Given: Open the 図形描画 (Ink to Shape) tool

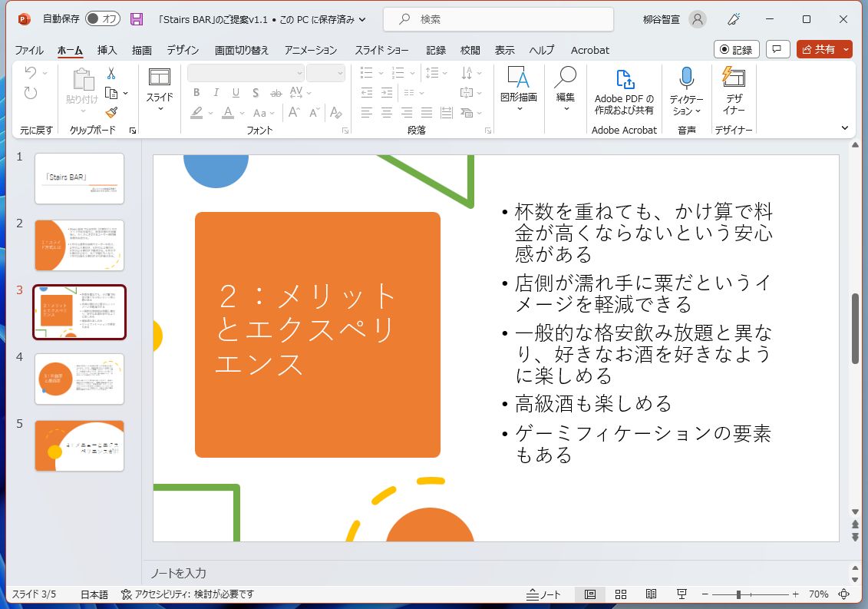Looking at the screenshot, I should click(x=519, y=92).
